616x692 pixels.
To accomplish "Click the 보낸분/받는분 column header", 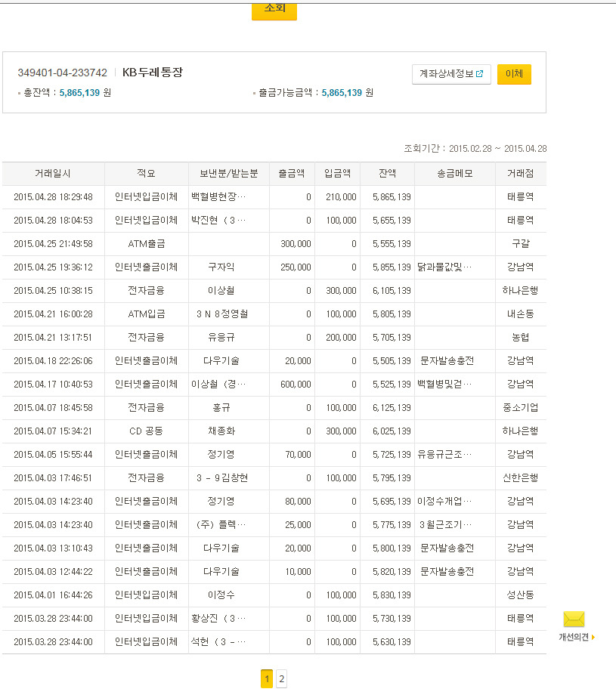I will [x=228, y=174].
